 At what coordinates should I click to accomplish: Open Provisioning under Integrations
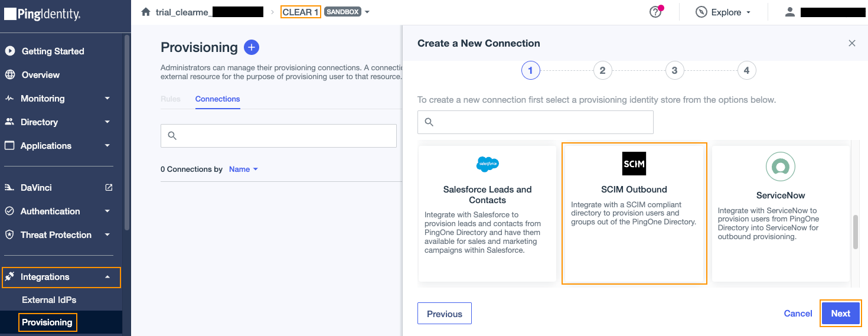tap(47, 322)
